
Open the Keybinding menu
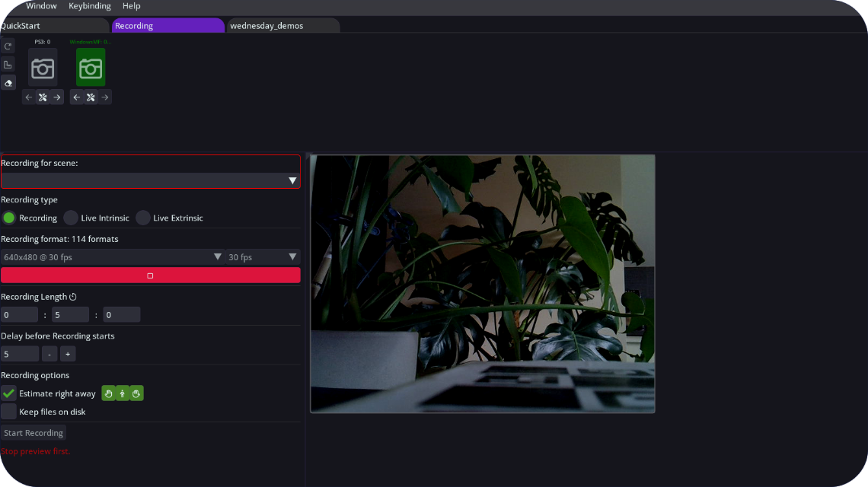90,6
